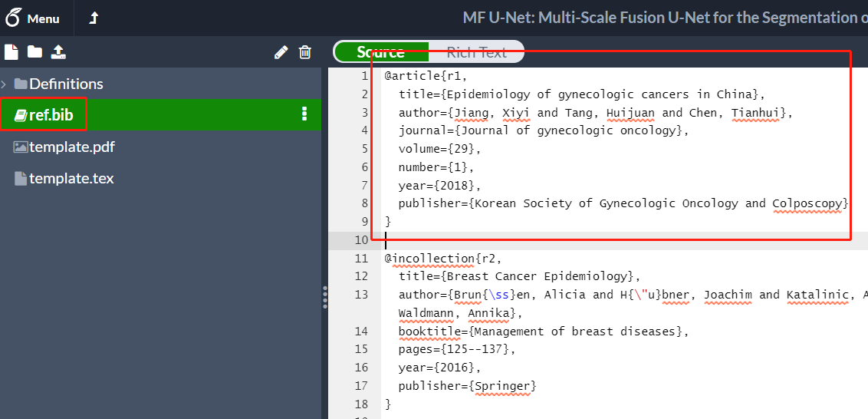The image size is (868, 419).
Task: Click the file tree panel resize handle
Action: (x=325, y=297)
